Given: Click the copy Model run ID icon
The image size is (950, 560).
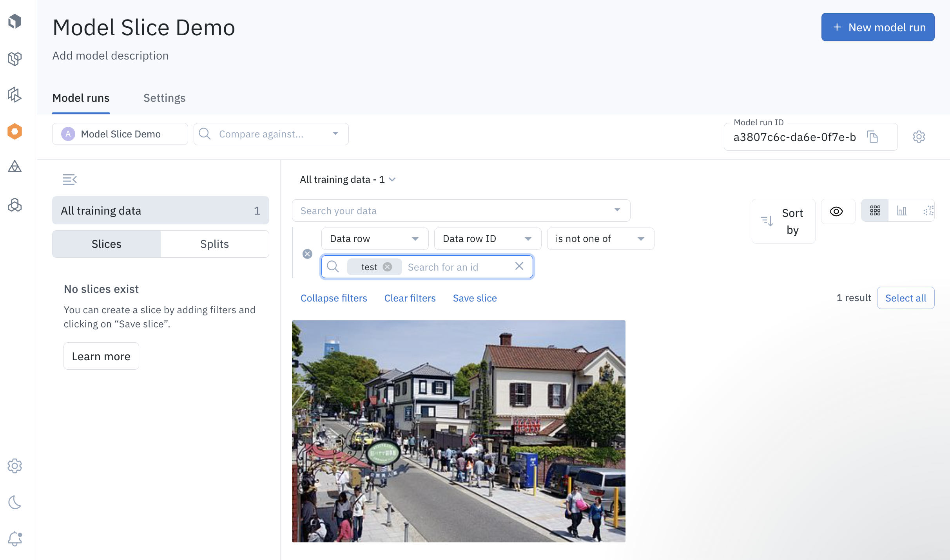Looking at the screenshot, I should click(873, 137).
